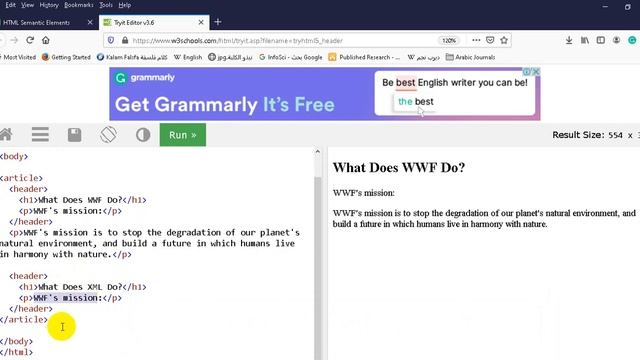The height and width of the screenshot is (360, 640).
Task: Open the Most Visited bookmark
Action: [18, 57]
